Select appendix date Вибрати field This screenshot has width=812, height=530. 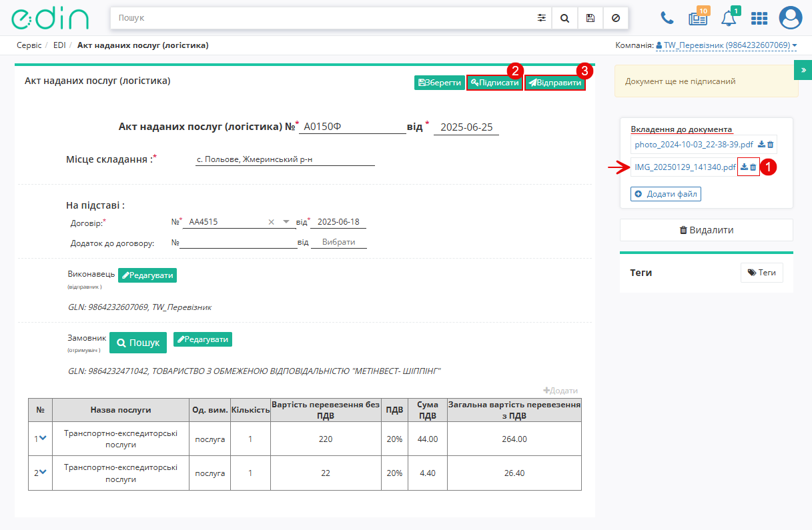[x=339, y=242]
